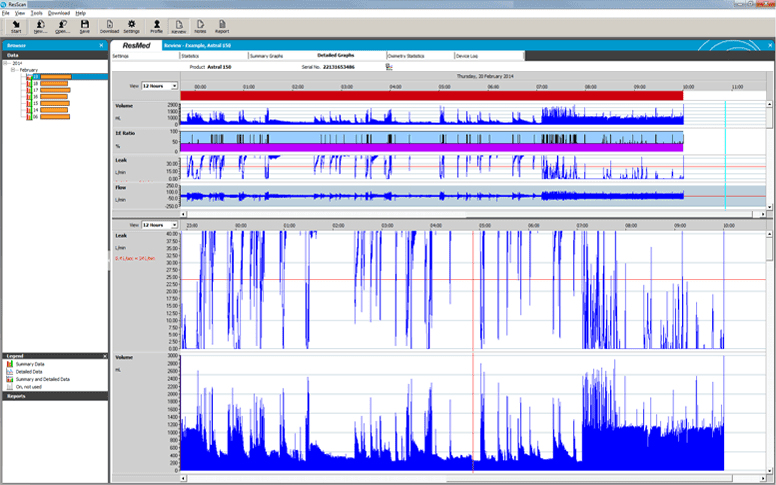This screenshot has height=485, width=776.
Task: Click the Save toolbar icon
Action: coord(85,26)
